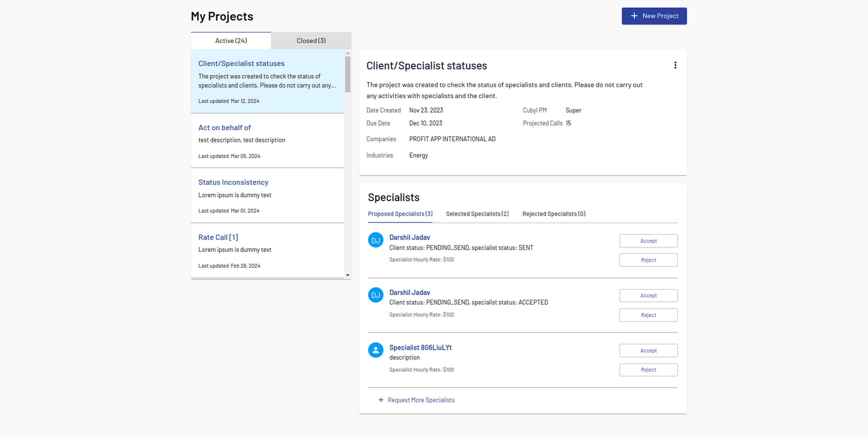
Task: Click the project list scrollbar thumb
Action: tap(348, 74)
